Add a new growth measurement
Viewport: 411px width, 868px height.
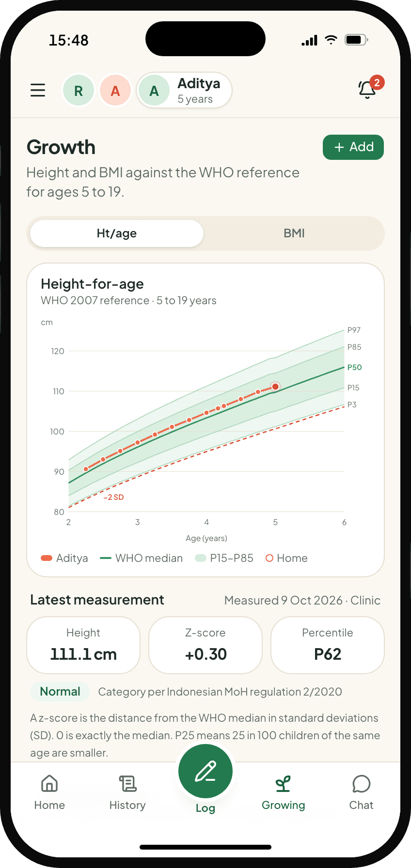pyautogui.click(x=353, y=147)
